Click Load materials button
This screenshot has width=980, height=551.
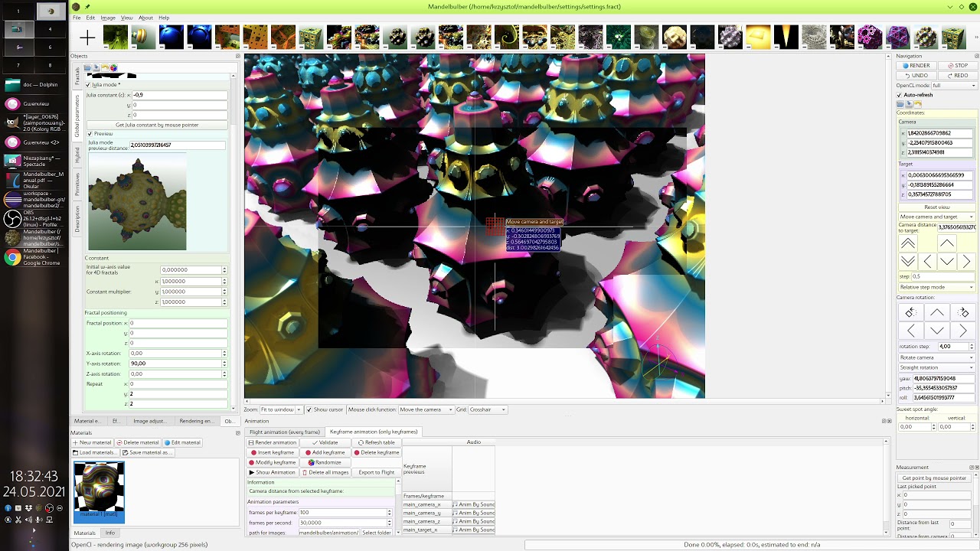coord(95,452)
